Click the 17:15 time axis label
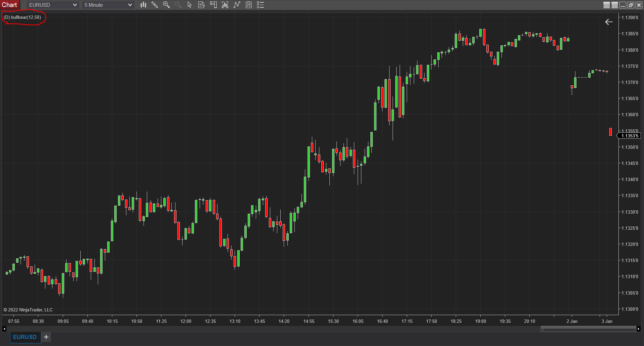This screenshot has height=346, width=644. [407, 321]
